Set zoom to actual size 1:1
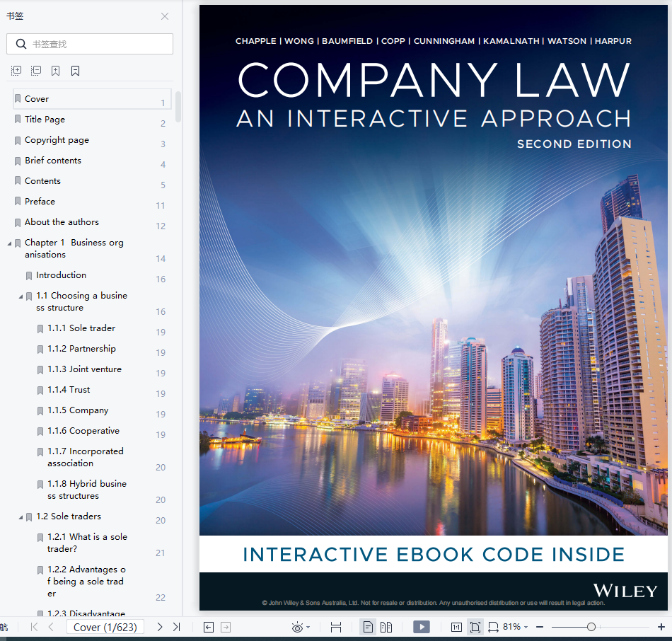This screenshot has height=641, width=672. point(456,628)
